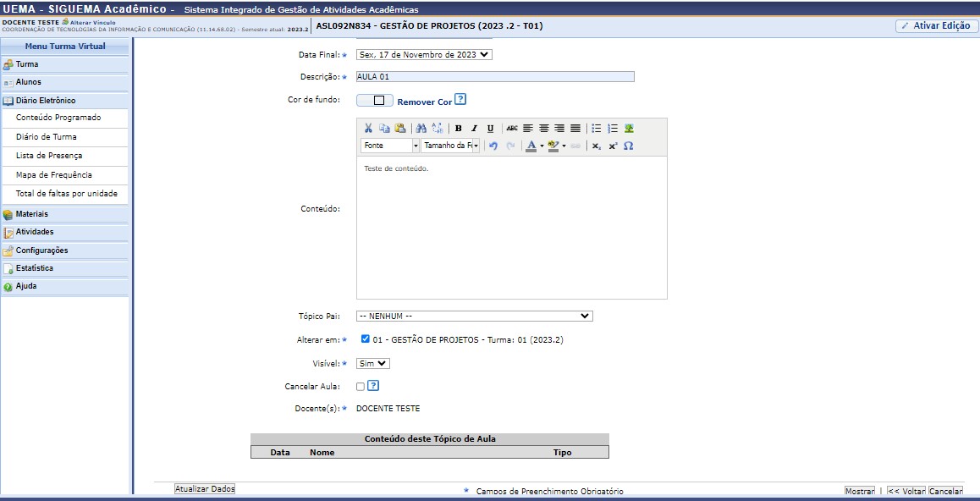
Task: Click the Find binoculars icon
Action: click(421, 129)
